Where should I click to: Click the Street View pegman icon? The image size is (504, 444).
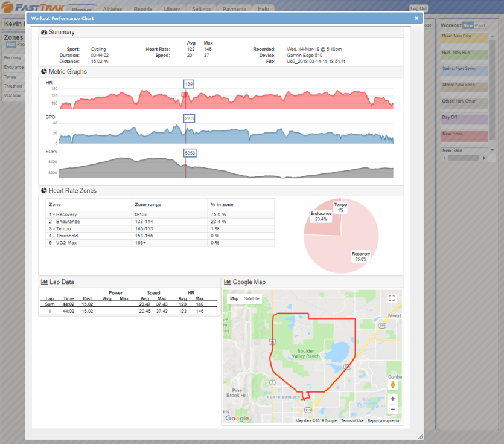[393, 384]
